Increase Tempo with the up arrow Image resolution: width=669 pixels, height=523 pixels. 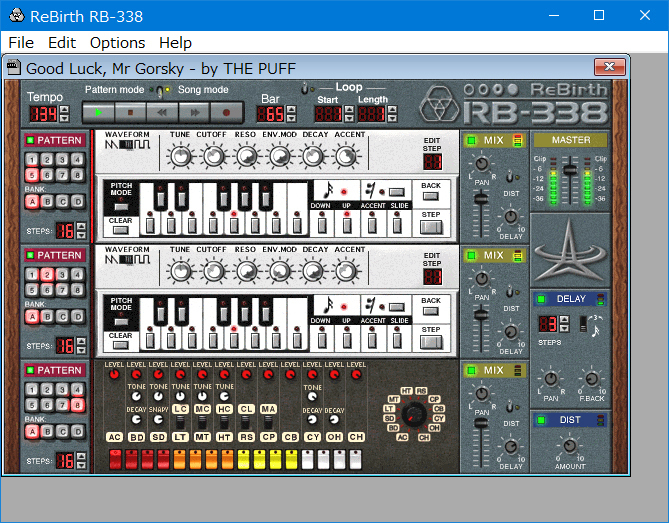point(64,110)
